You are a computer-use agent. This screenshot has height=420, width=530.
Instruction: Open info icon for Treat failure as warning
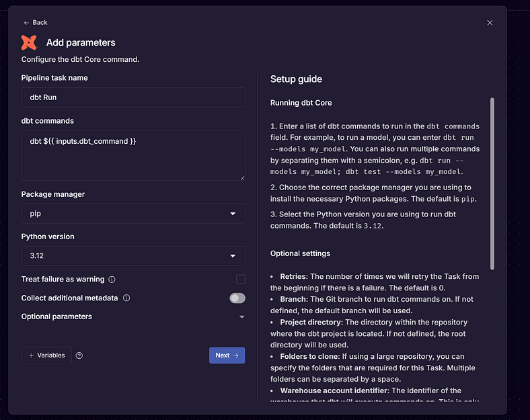tap(112, 279)
